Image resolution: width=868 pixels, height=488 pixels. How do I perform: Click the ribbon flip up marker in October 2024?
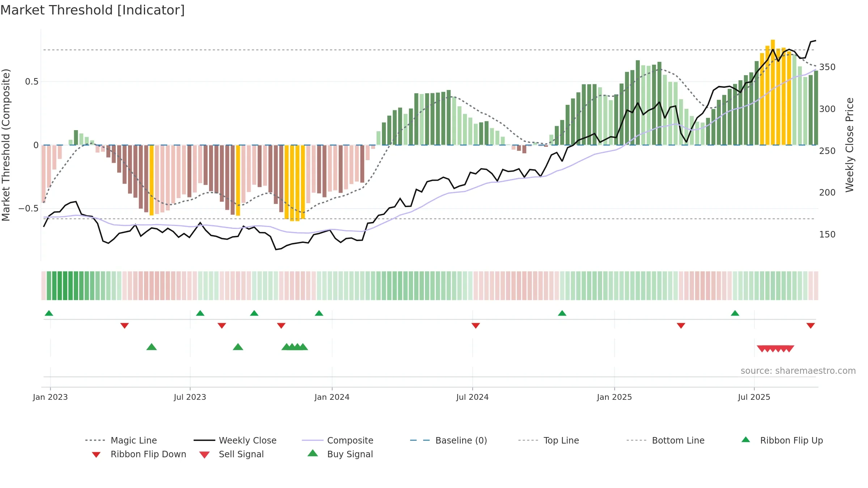click(x=562, y=313)
